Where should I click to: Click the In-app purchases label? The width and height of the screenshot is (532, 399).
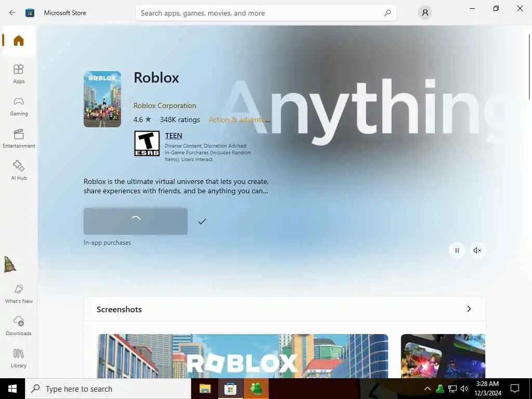tap(107, 243)
